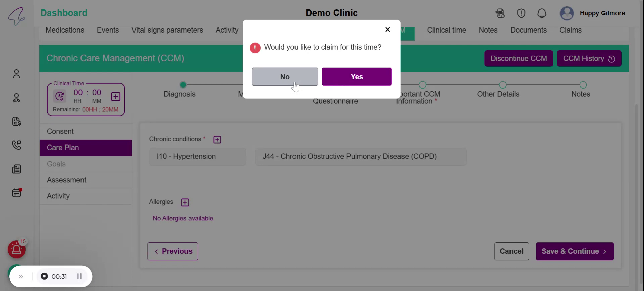The width and height of the screenshot is (644, 291).
Task: Open the top Activity tab
Action: click(227, 30)
